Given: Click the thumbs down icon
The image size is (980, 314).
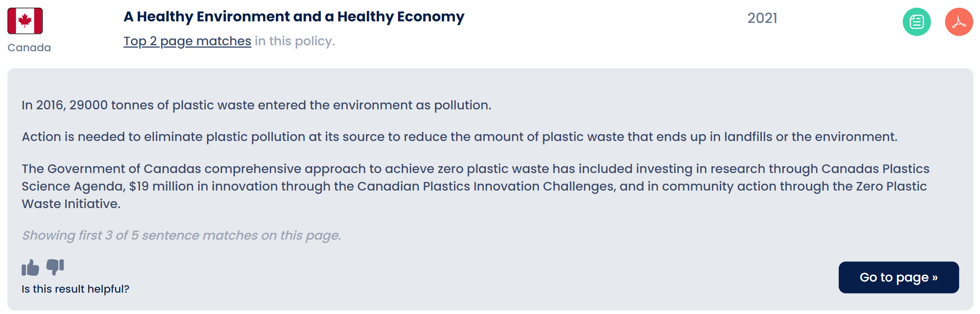Looking at the screenshot, I should click(55, 267).
